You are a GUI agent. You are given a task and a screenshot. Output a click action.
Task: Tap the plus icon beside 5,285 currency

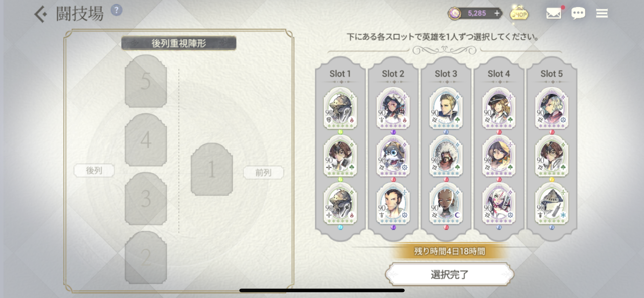[x=497, y=13]
